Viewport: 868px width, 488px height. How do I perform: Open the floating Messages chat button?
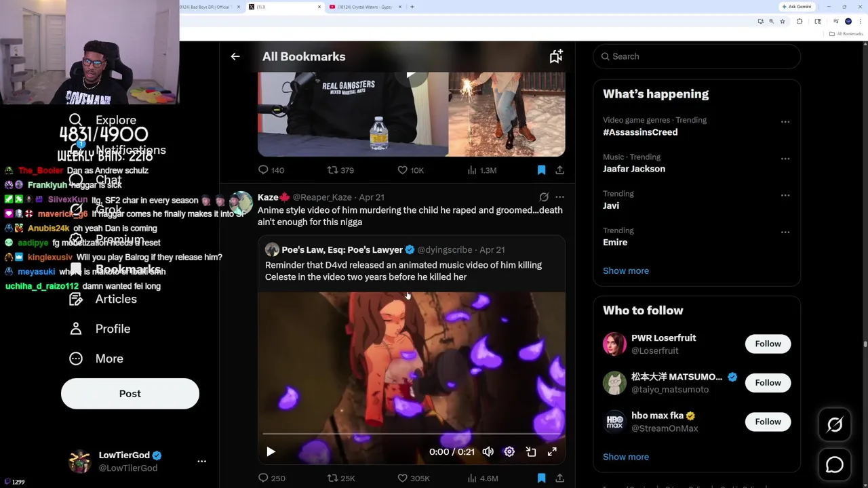[835, 464]
